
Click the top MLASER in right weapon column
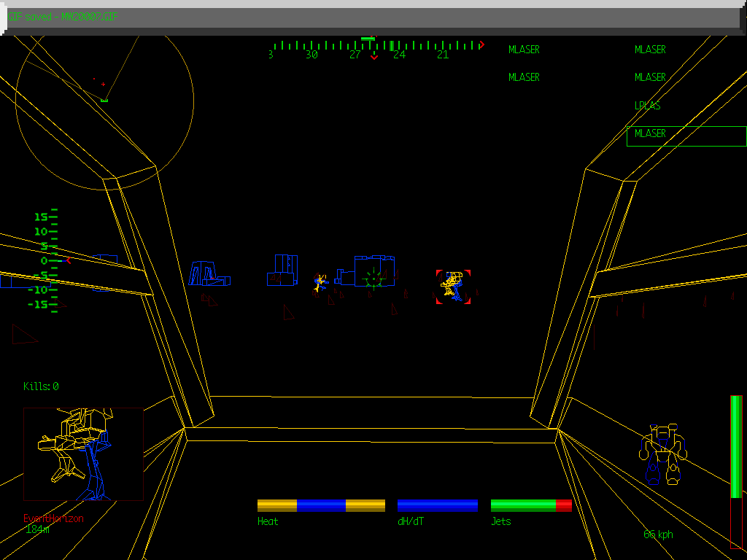point(650,50)
